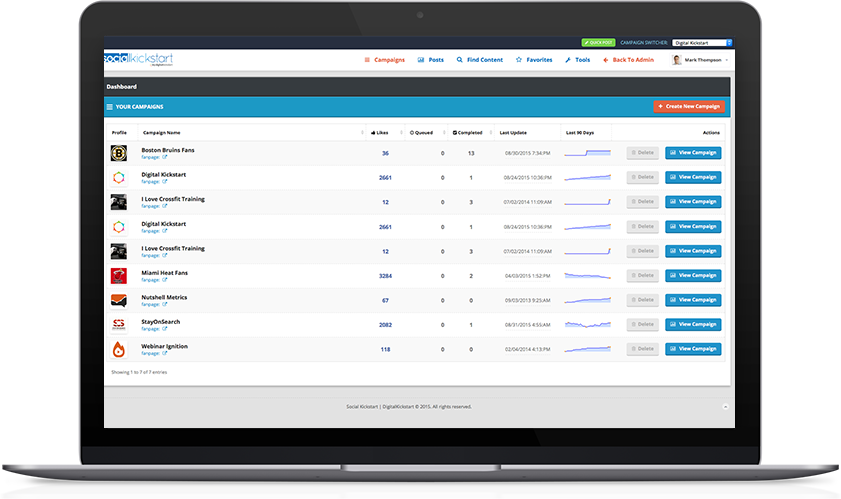This screenshot has height=499, width=841.
Task: Open the Boston Bruins Fans profile icon
Action: pyautogui.click(x=119, y=153)
